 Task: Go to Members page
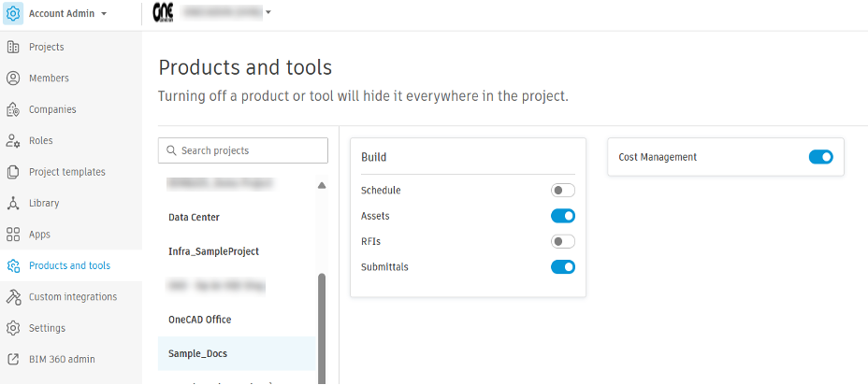coord(49,78)
